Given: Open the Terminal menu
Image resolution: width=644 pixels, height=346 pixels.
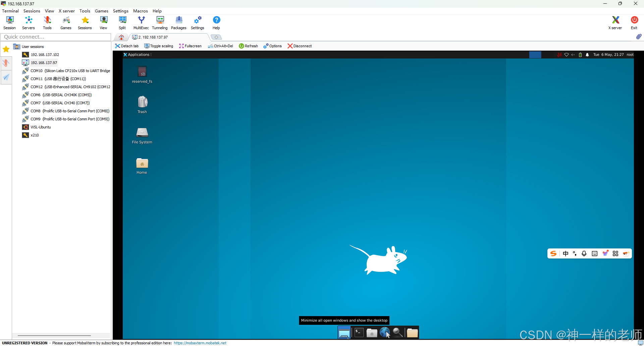Looking at the screenshot, I should (x=10, y=11).
